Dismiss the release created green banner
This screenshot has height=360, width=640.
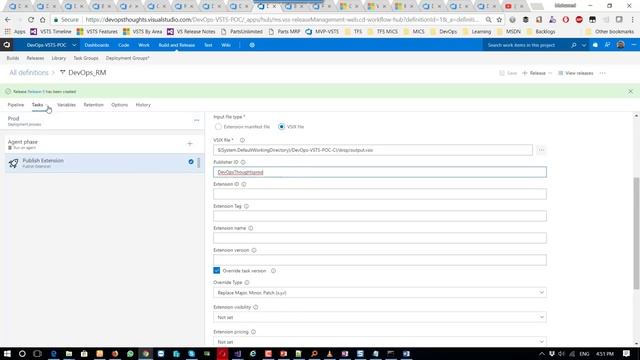coord(630,91)
